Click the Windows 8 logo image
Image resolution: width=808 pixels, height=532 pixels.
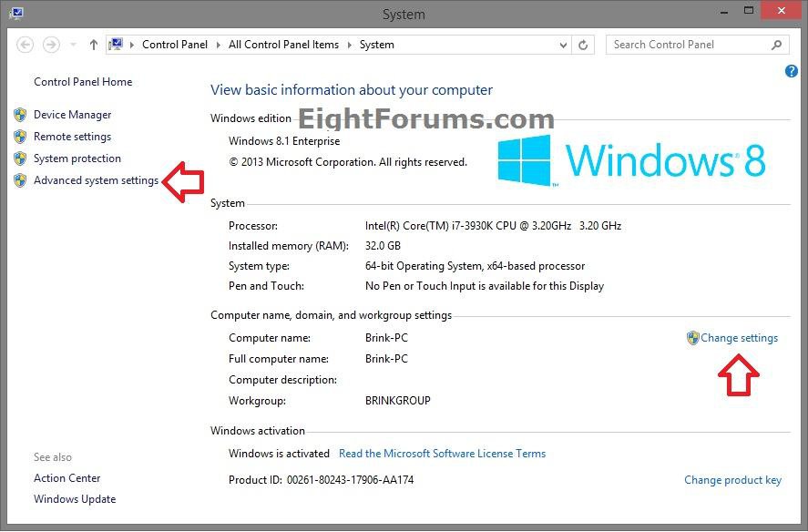(632, 160)
